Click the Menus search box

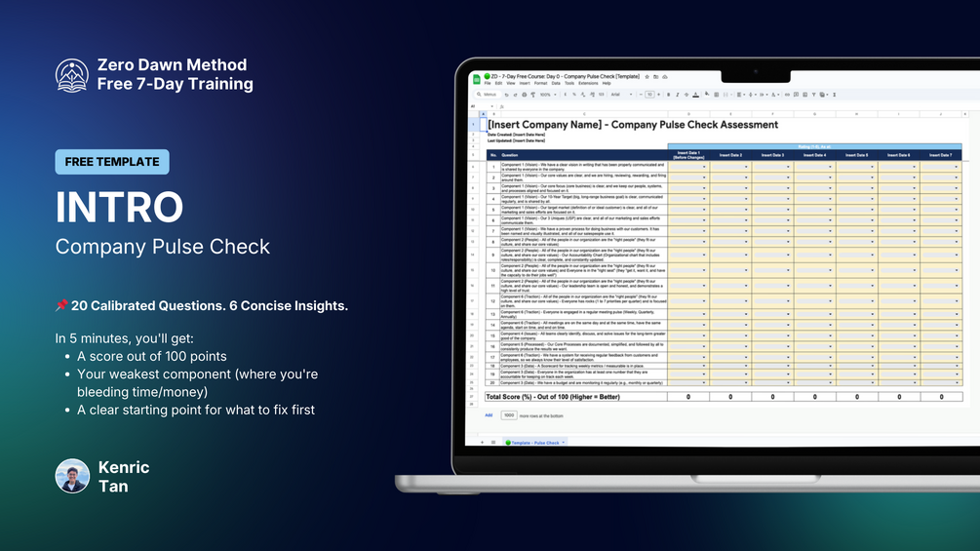[x=488, y=95]
